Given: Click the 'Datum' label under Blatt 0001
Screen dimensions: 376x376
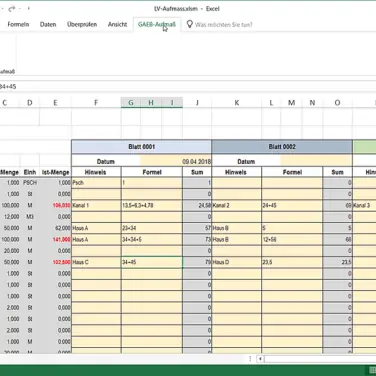Looking at the screenshot, I should pos(106,161).
